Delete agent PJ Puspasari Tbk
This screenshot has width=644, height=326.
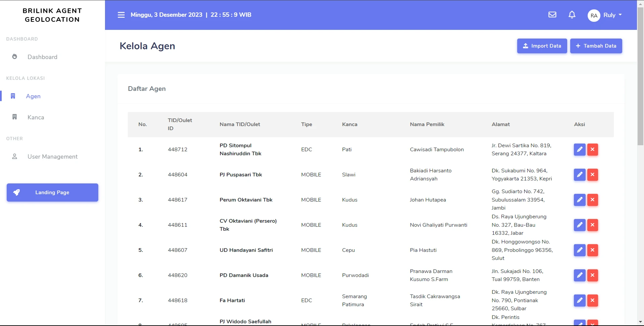coord(592,175)
